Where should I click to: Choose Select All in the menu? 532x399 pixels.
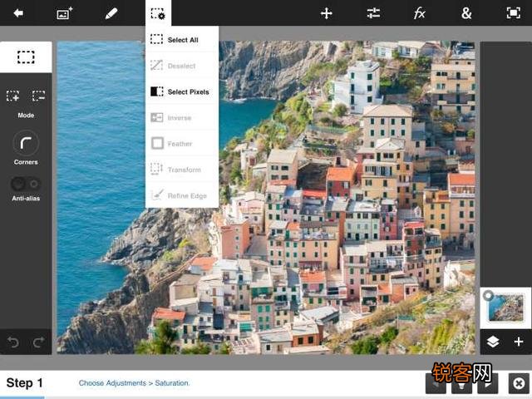coord(182,39)
